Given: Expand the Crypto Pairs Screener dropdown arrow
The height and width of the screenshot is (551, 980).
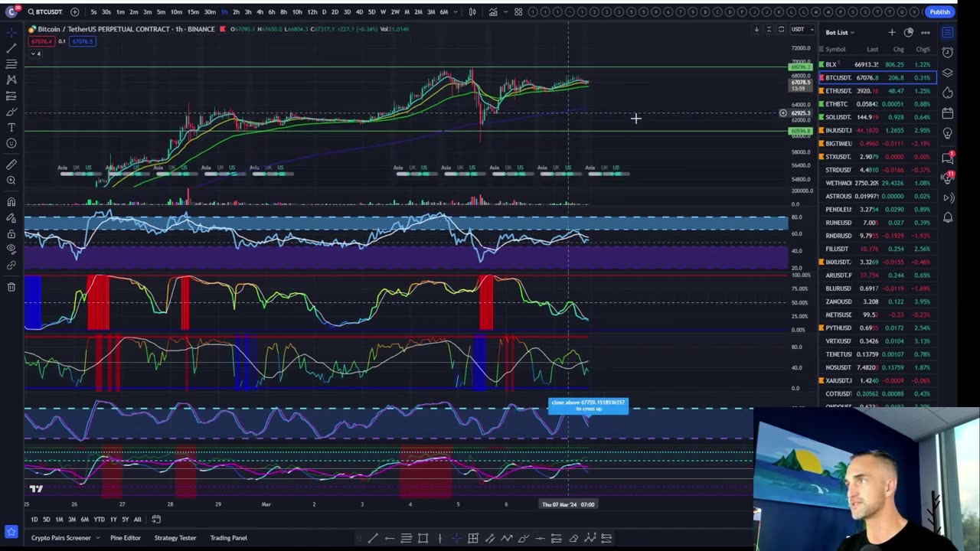Looking at the screenshot, I should 97,538.
